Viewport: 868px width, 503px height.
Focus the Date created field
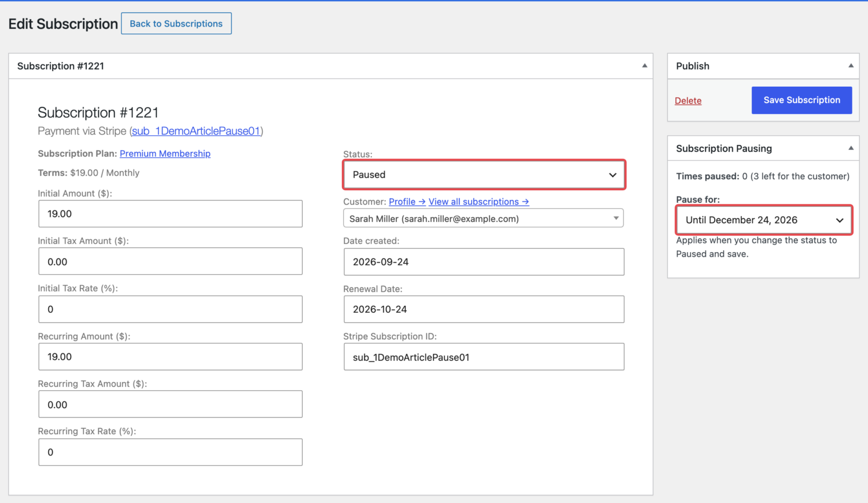(484, 262)
